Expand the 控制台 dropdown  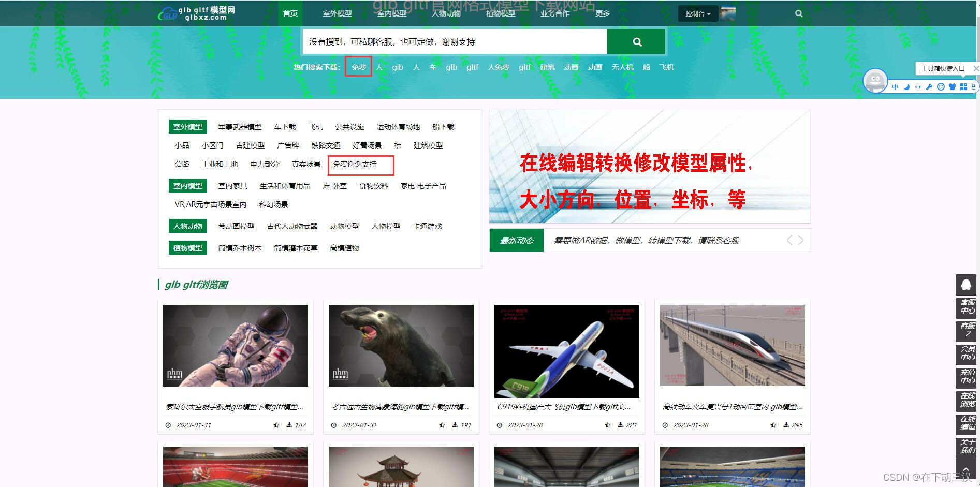click(698, 13)
